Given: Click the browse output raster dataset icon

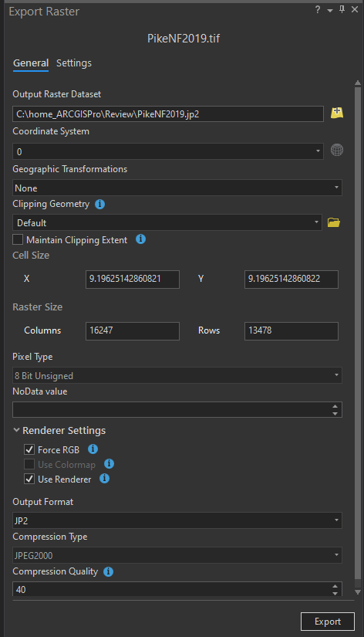Looking at the screenshot, I should [337, 113].
